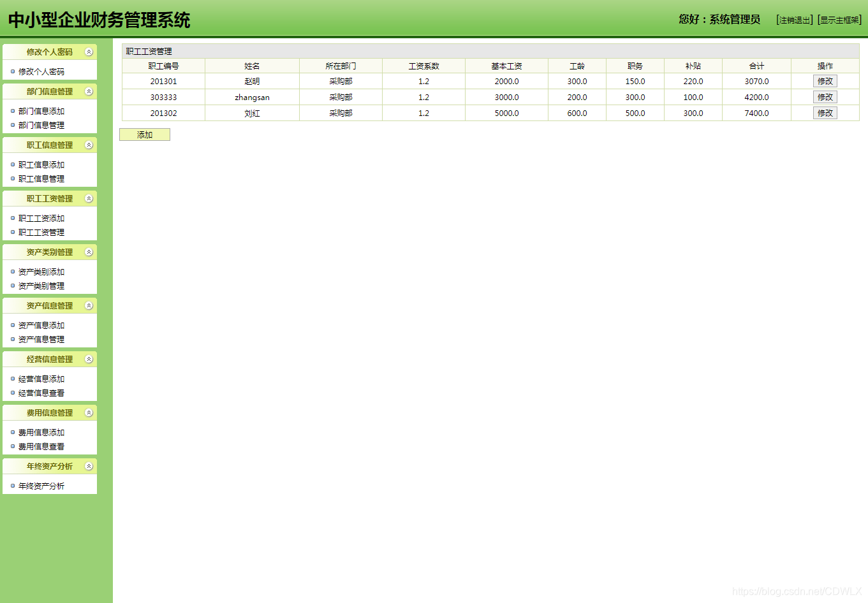Select total cell 4200.0
868x603 pixels.
(756, 98)
